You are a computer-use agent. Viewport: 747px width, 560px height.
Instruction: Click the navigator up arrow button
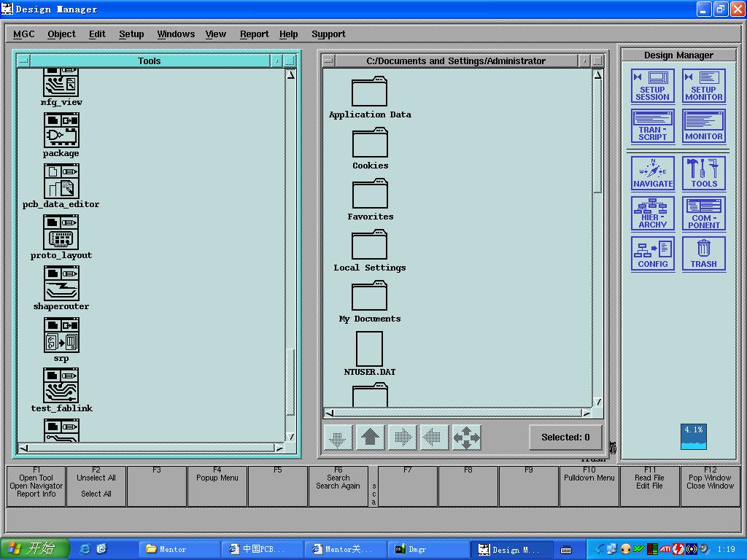(370, 437)
